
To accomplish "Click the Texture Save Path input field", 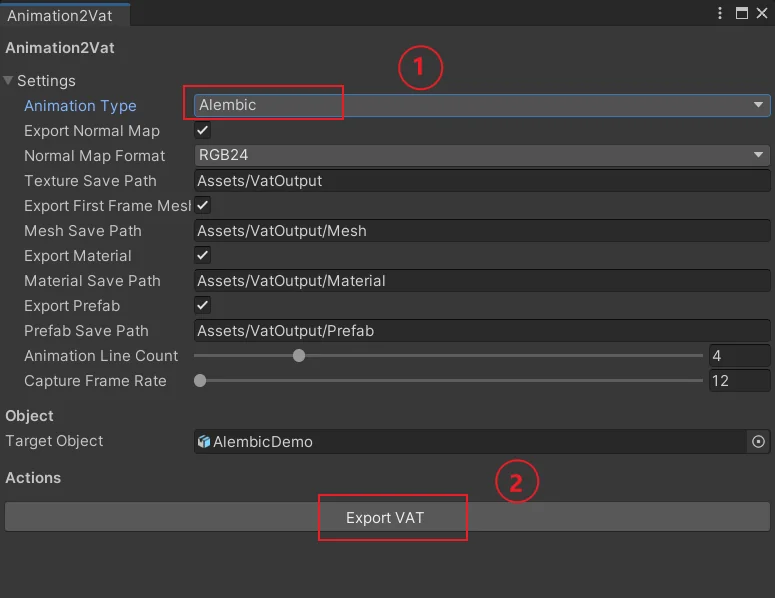I will (482, 180).
